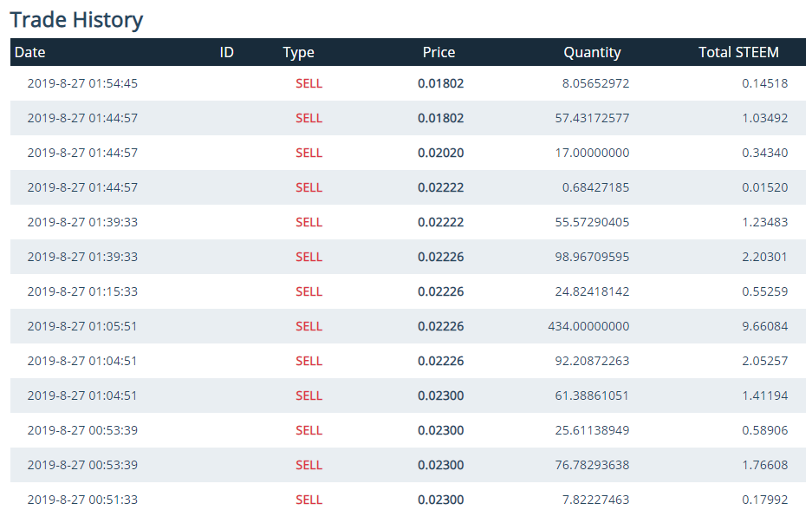Click total 0.01520
This screenshot has height=510, width=812.
[x=765, y=187]
